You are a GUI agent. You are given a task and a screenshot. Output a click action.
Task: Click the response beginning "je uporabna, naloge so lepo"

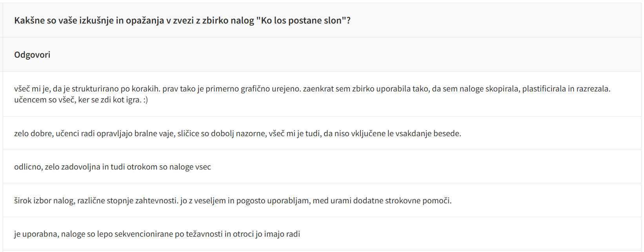pyautogui.click(x=157, y=234)
